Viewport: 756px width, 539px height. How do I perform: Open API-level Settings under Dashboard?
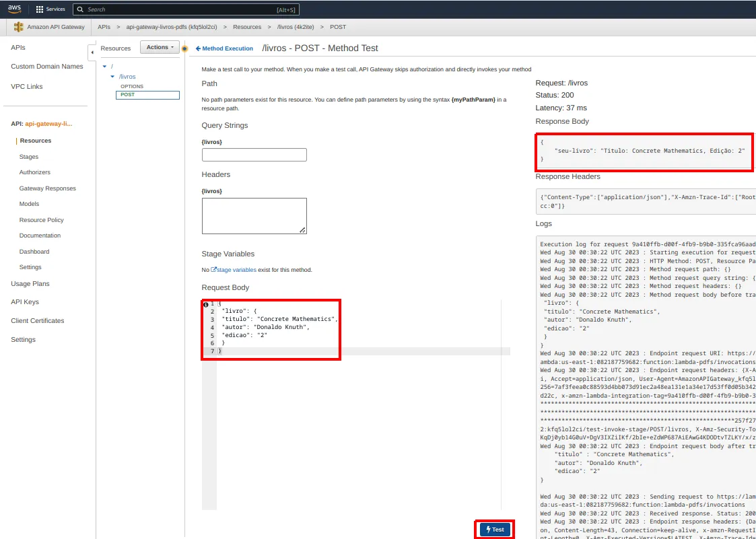[30, 267]
